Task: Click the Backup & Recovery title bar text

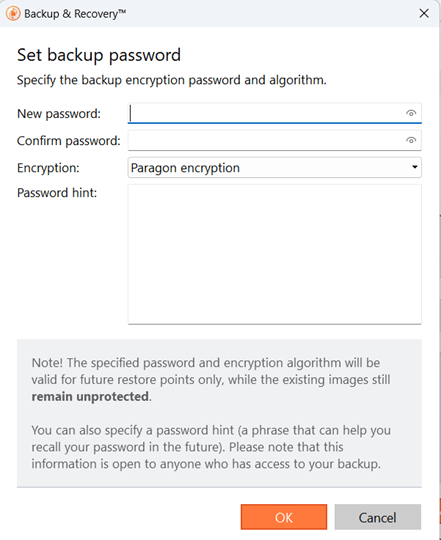Action: click(75, 14)
